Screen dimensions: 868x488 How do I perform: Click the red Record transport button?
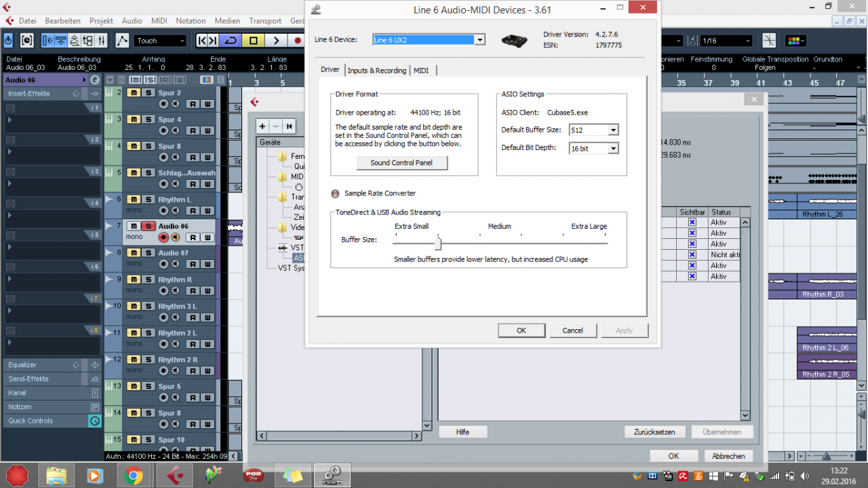coord(297,41)
